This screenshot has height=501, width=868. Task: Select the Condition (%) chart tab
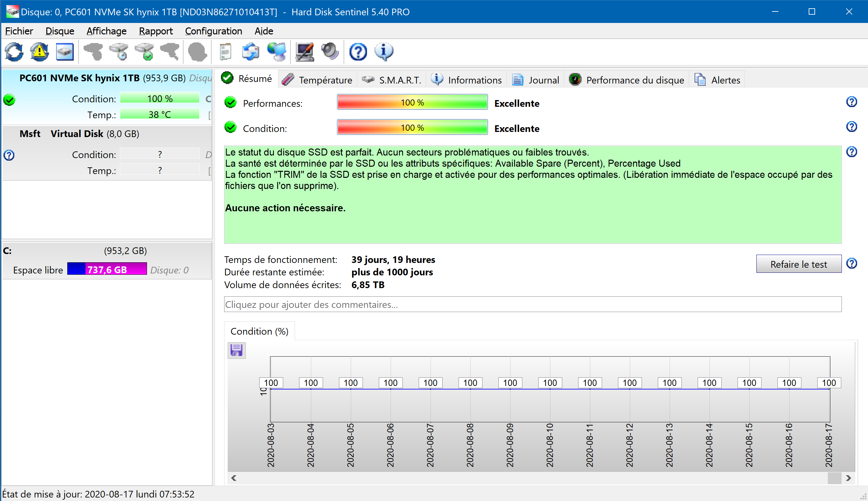(x=260, y=331)
